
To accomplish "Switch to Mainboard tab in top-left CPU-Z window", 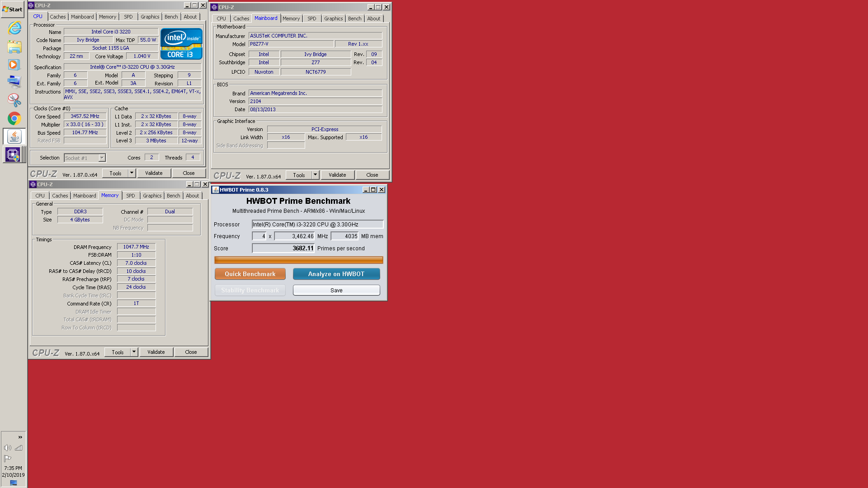I will (82, 17).
